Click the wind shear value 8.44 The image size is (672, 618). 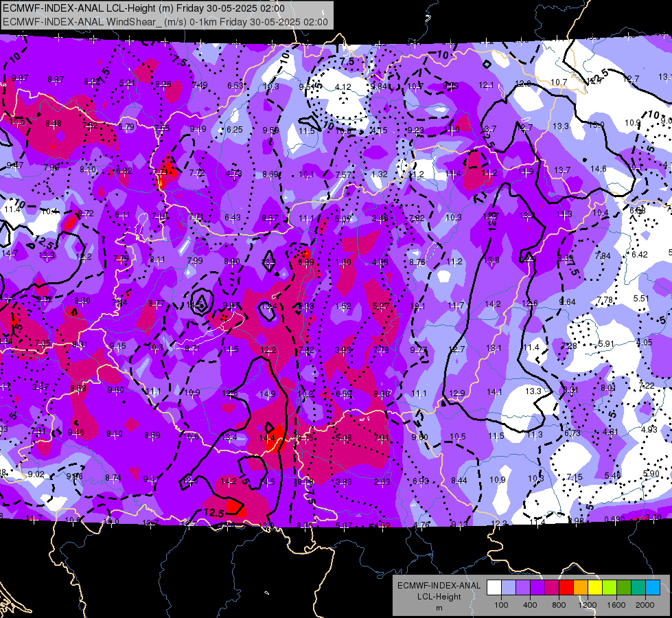point(459,481)
